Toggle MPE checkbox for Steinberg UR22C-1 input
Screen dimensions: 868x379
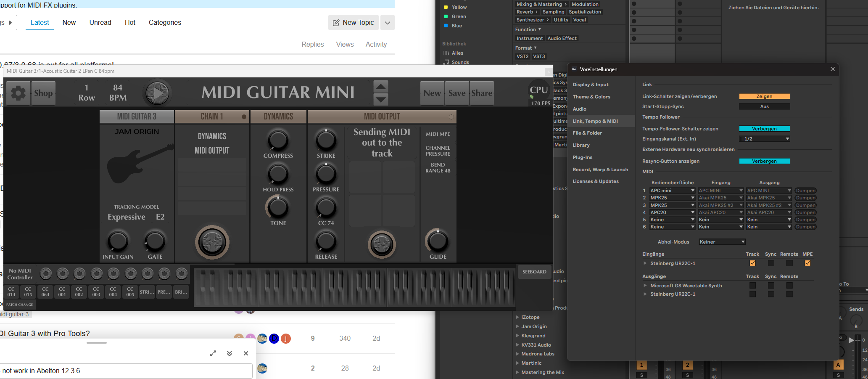pos(807,263)
